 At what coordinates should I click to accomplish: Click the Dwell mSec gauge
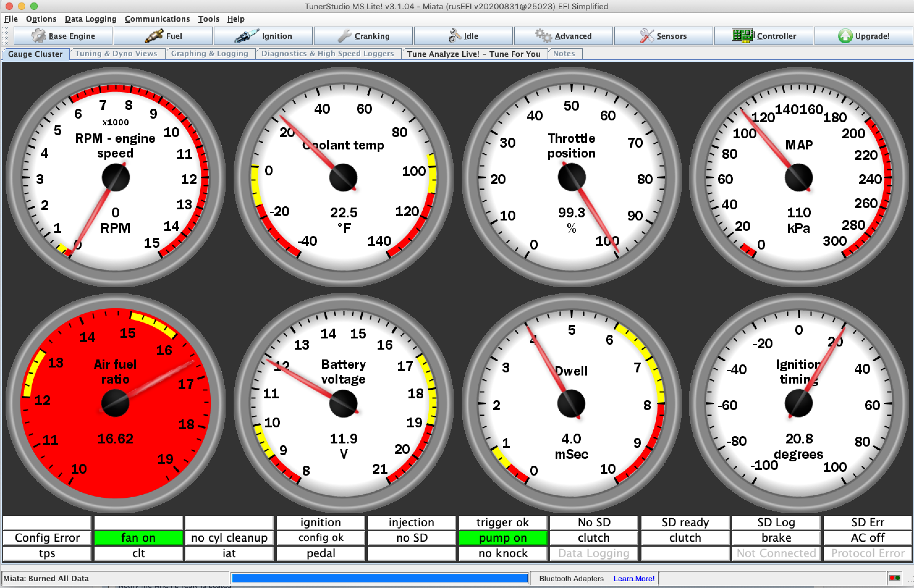point(571,403)
